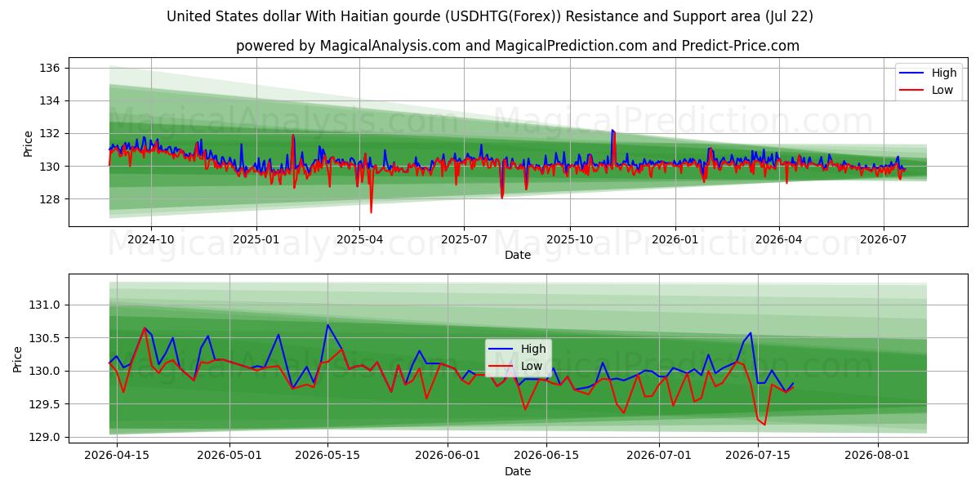Click the 2026-05-15 date tick label

coord(327,456)
